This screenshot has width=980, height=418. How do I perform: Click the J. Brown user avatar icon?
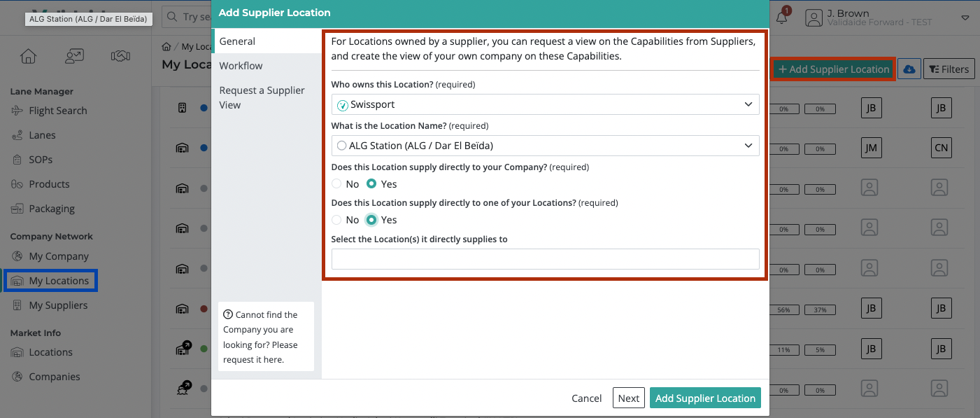tap(814, 18)
